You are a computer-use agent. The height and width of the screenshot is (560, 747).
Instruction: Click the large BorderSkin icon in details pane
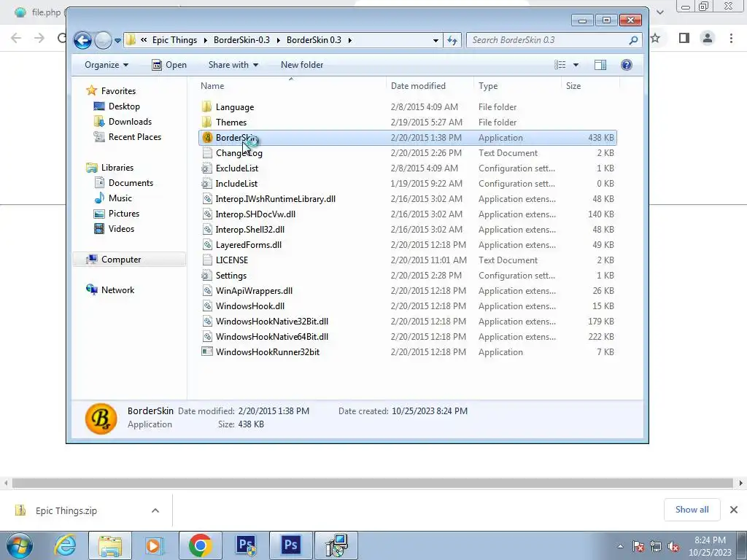(x=101, y=419)
